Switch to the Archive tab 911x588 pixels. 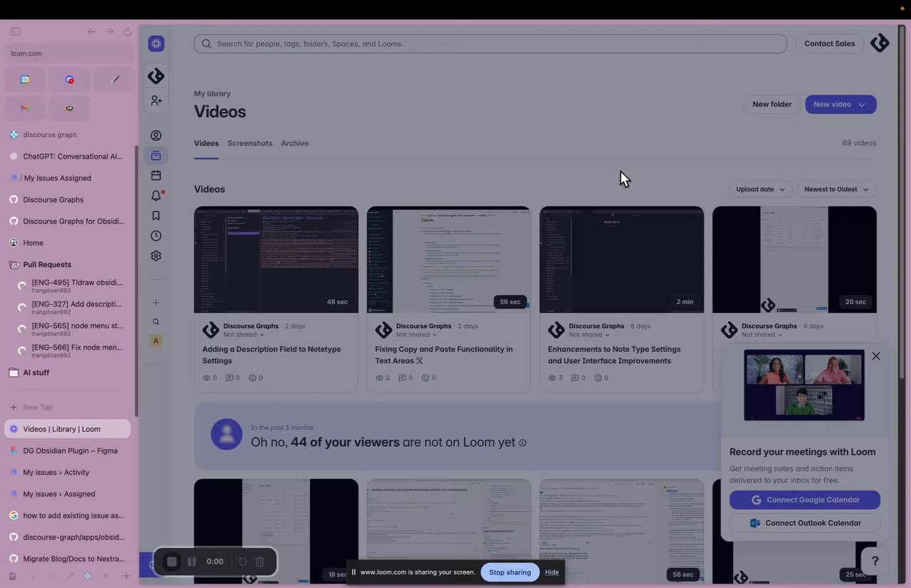(295, 143)
